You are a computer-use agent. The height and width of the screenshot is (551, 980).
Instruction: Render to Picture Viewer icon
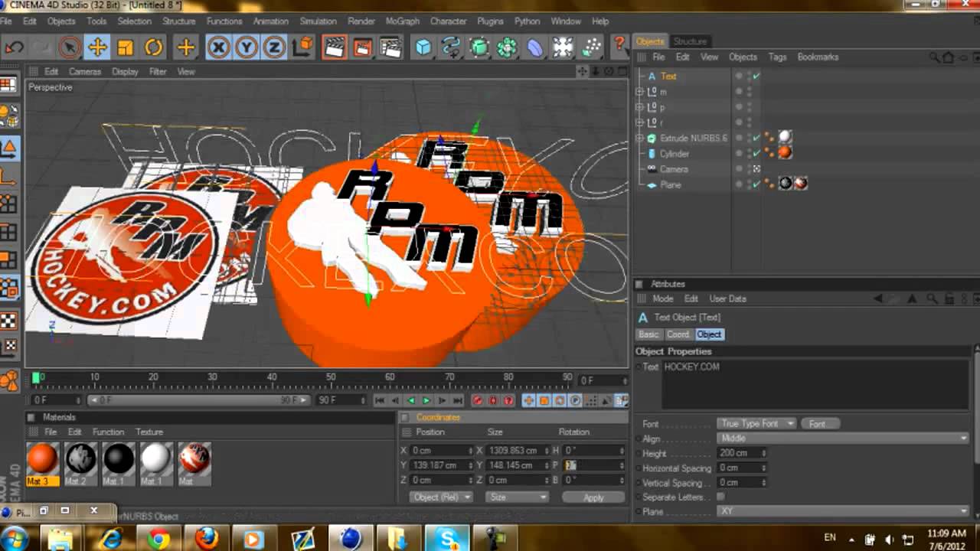(x=362, y=47)
